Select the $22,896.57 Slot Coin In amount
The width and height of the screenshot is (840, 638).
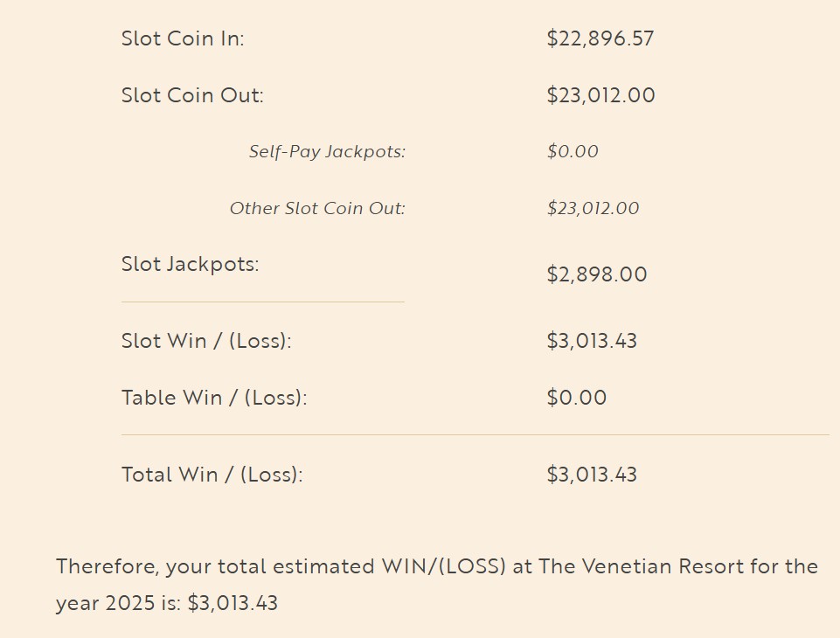click(600, 38)
